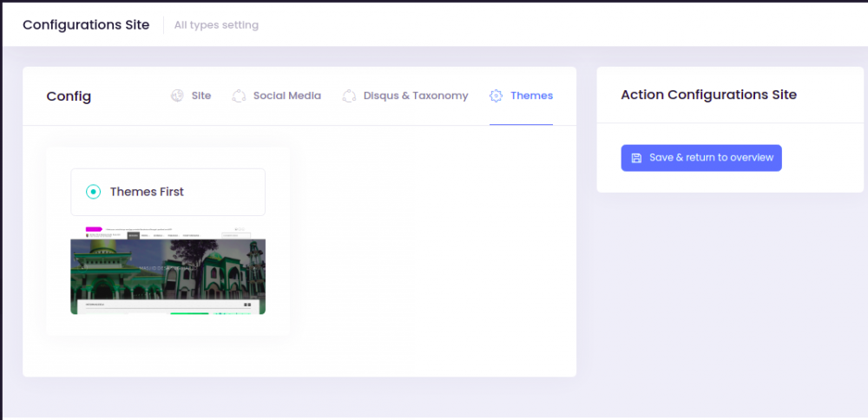Click the globe icon beside Site
The height and width of the screenshot is (420, 868).
pos(177,95)
